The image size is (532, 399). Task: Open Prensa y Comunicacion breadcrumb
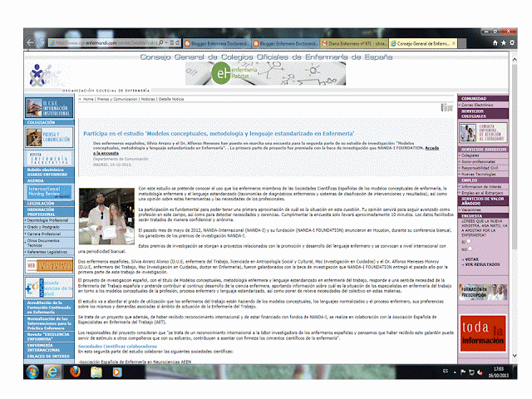coord(117,99)
